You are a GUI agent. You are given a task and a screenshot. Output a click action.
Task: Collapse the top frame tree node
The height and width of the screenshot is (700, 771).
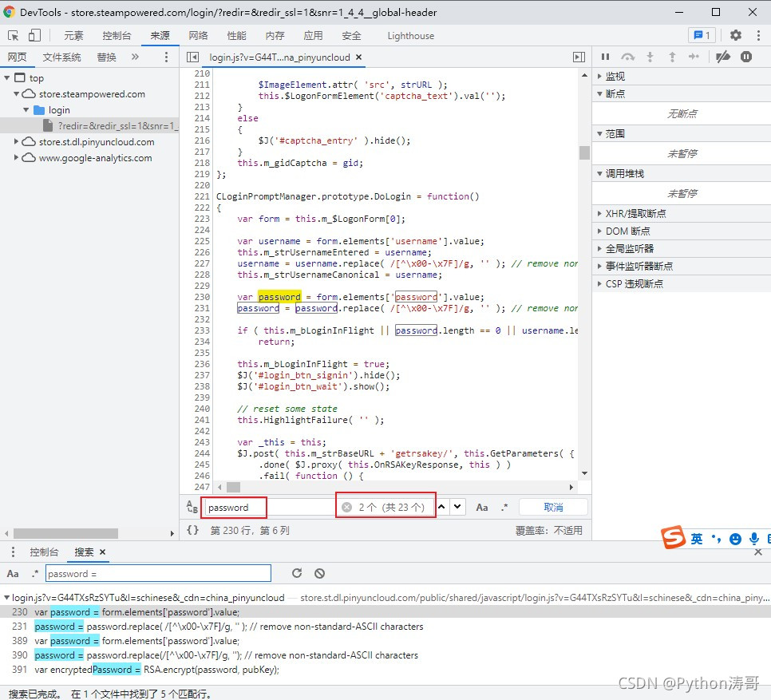click(7, 77)
